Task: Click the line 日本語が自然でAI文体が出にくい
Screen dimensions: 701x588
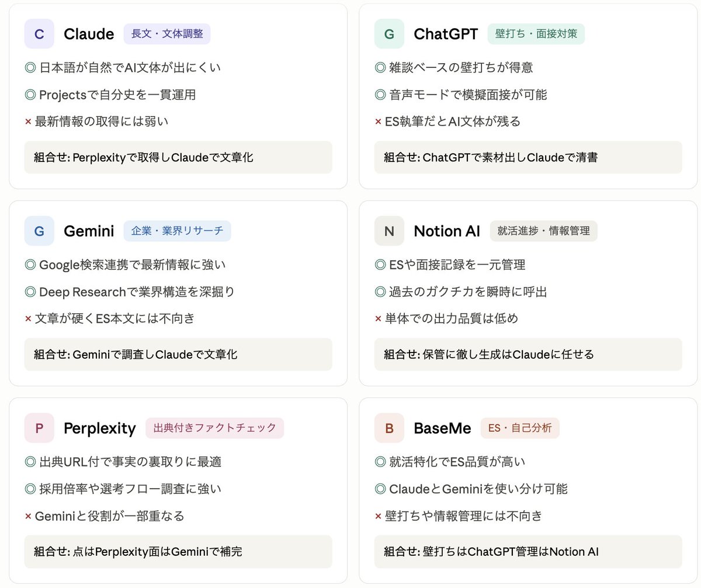Action: (123, 68)
